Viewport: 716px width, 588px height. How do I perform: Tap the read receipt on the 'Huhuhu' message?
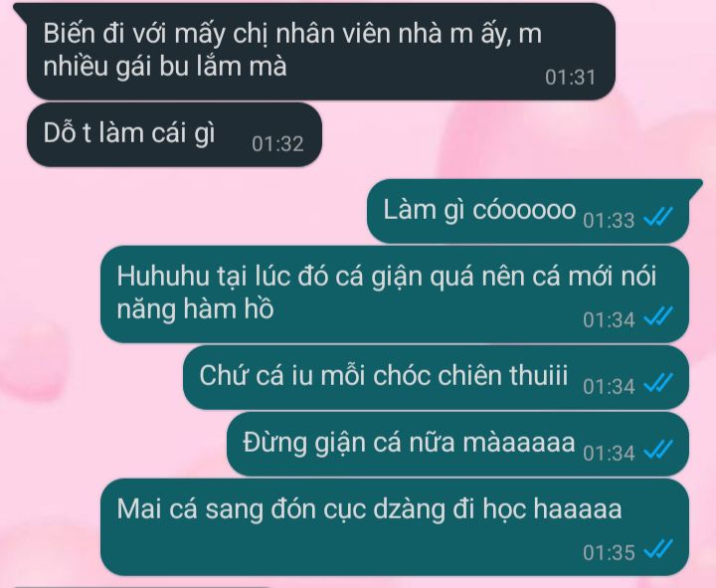pyautogui.click(x=658, y=316)
